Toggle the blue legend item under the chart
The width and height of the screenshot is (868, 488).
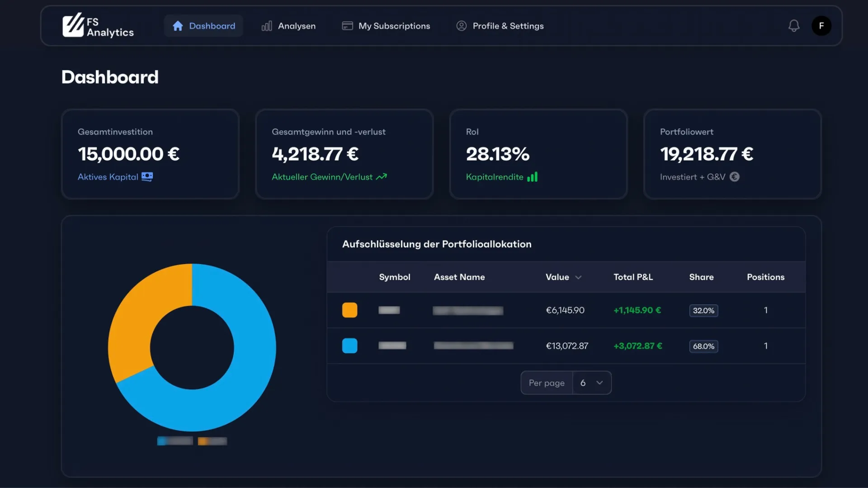click(x=175, y=441)
